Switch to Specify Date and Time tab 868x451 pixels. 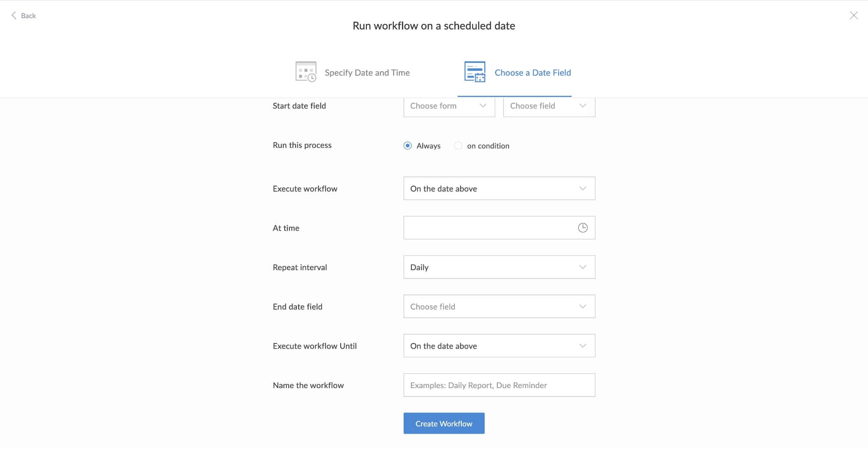pos(367,73)
